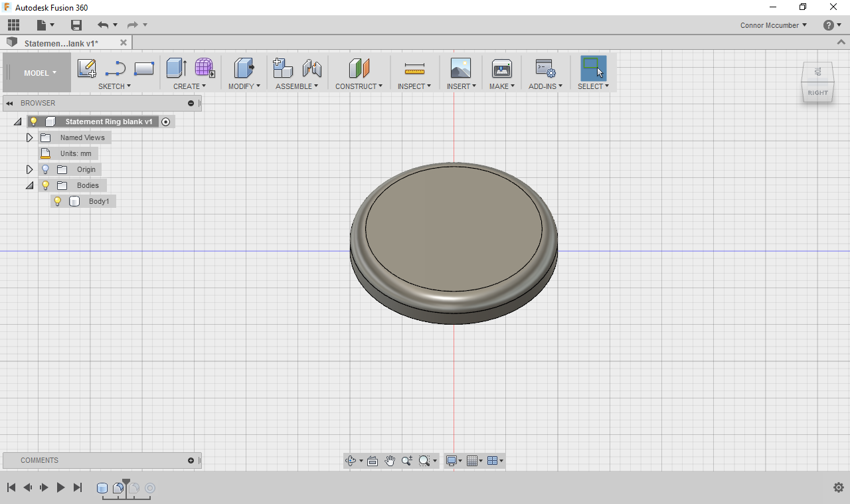
Task: Click the first timeline feature (extrude)
Action: [102, 488]
